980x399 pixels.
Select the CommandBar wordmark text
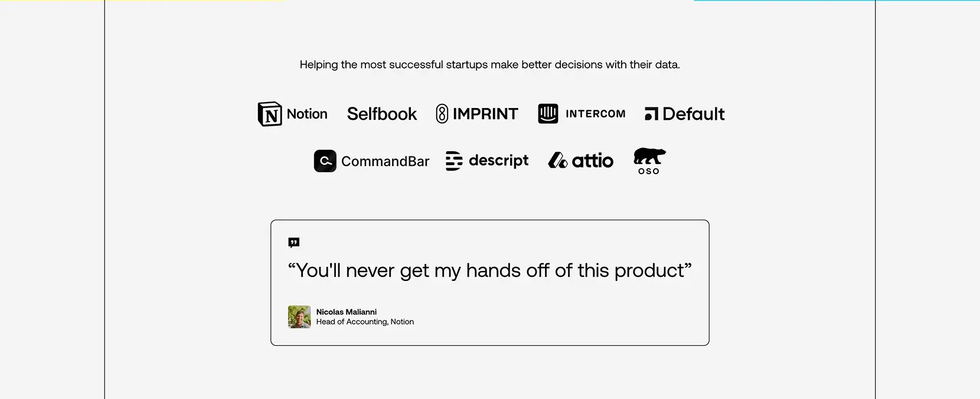tap(386, 161)
